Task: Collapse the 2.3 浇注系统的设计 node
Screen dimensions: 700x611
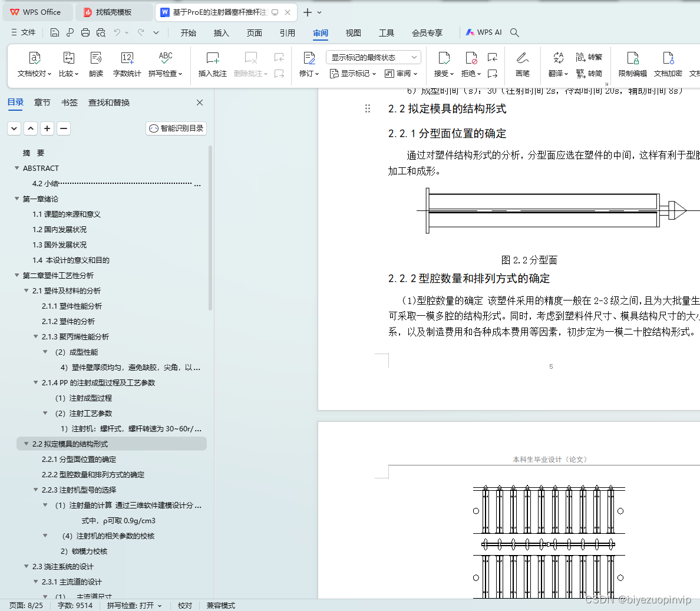Action: [27, 566]
